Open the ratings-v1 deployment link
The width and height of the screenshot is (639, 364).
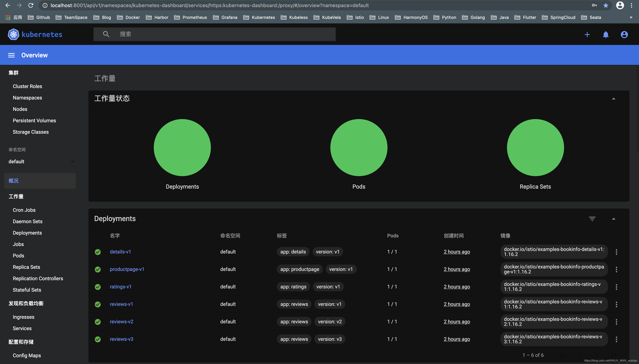pos(121,287)
